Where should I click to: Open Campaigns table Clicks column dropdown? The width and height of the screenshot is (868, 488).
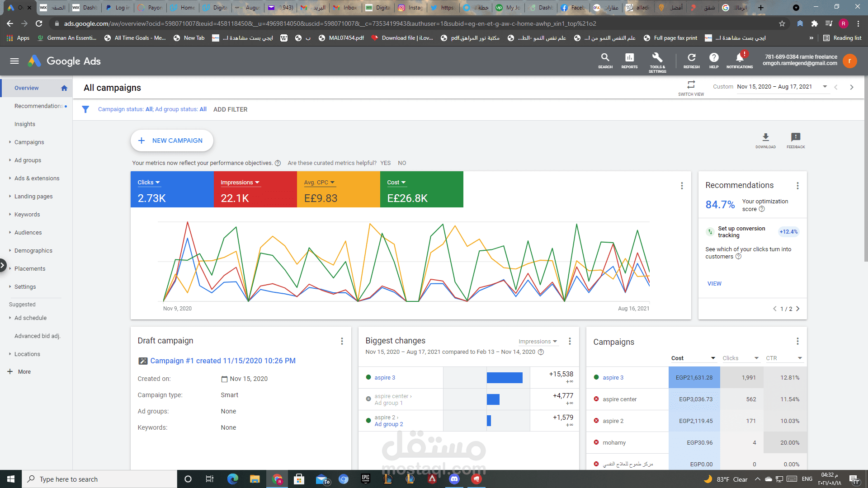[741, 358]
